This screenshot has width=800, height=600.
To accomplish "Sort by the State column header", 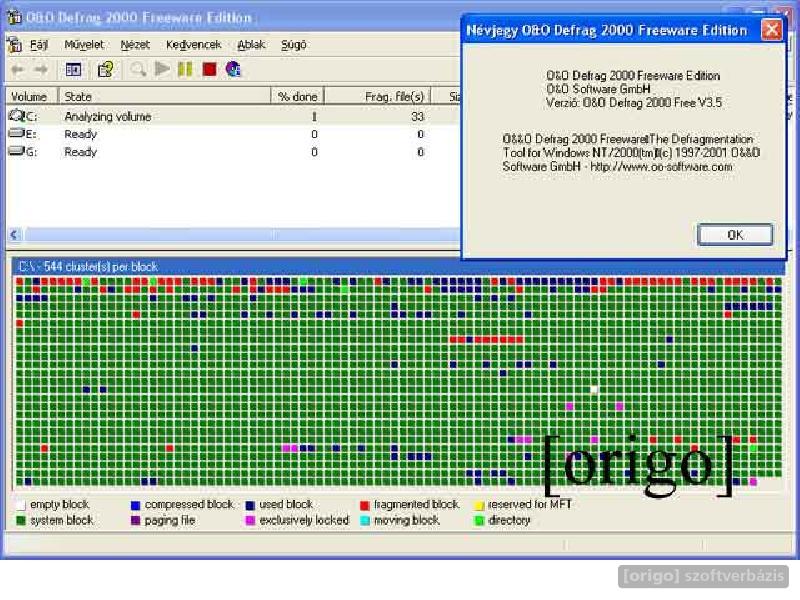I will click(x=165, y=96).
